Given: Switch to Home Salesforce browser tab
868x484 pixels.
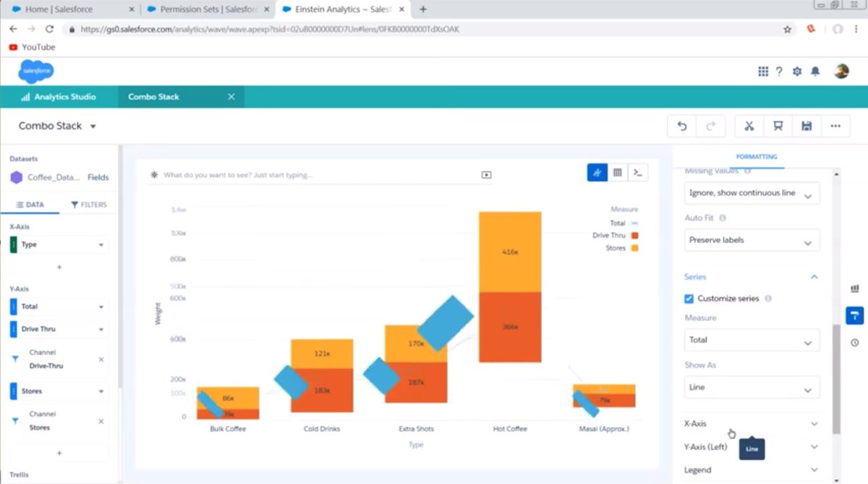Looking at the screenshot, I should pyautogui.click(x=69, y=9).
